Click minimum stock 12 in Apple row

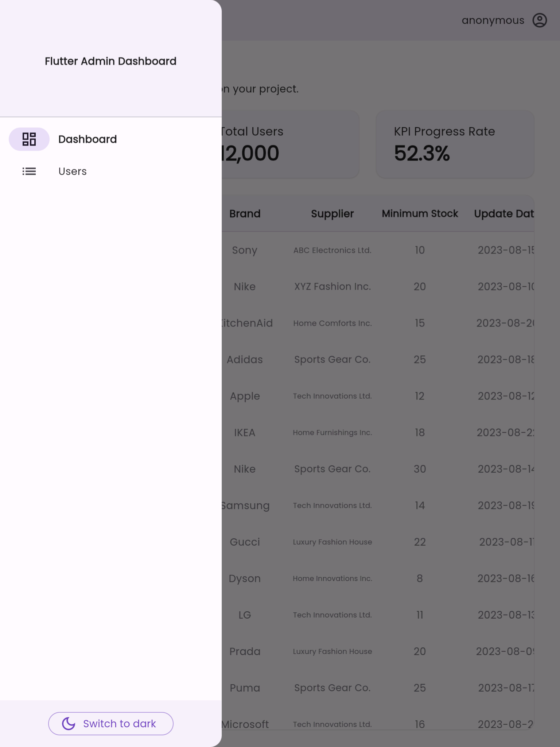(420, 396)
